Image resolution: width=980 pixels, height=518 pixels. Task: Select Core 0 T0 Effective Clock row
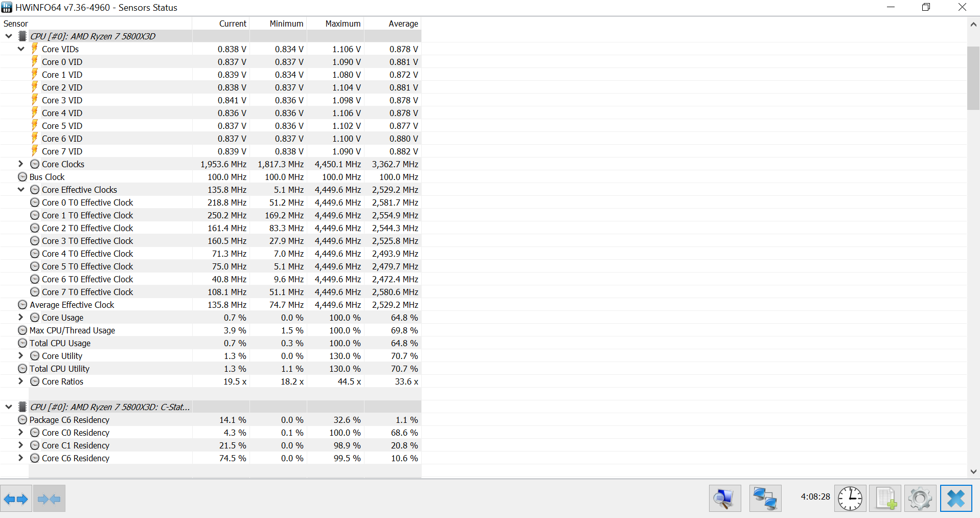click(x=211, y=202)
